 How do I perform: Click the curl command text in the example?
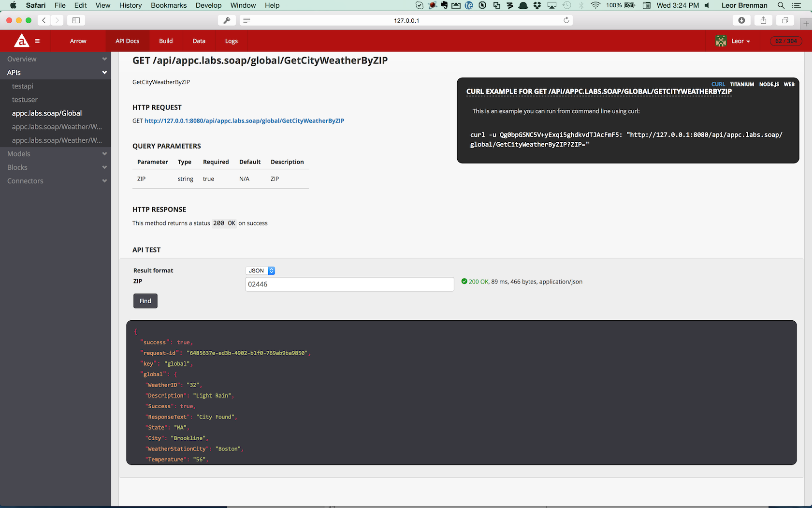pos(626,140)
